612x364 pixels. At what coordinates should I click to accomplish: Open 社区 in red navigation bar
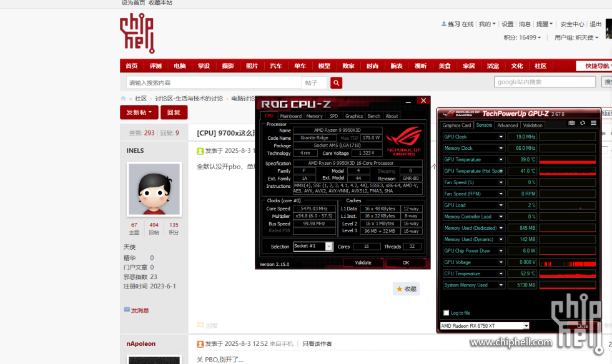click(541, 66)
